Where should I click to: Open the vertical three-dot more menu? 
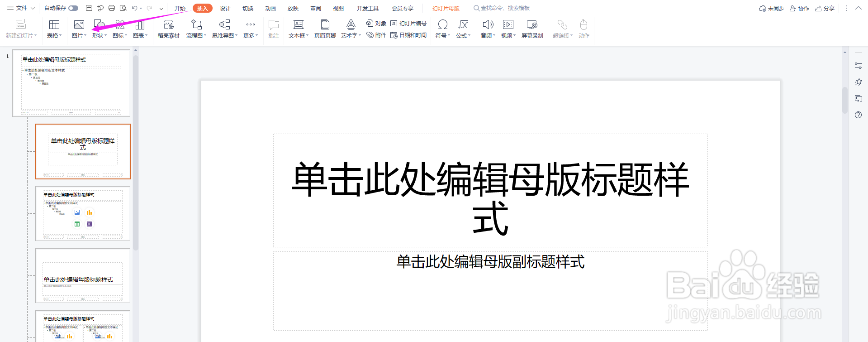[846, 8]
